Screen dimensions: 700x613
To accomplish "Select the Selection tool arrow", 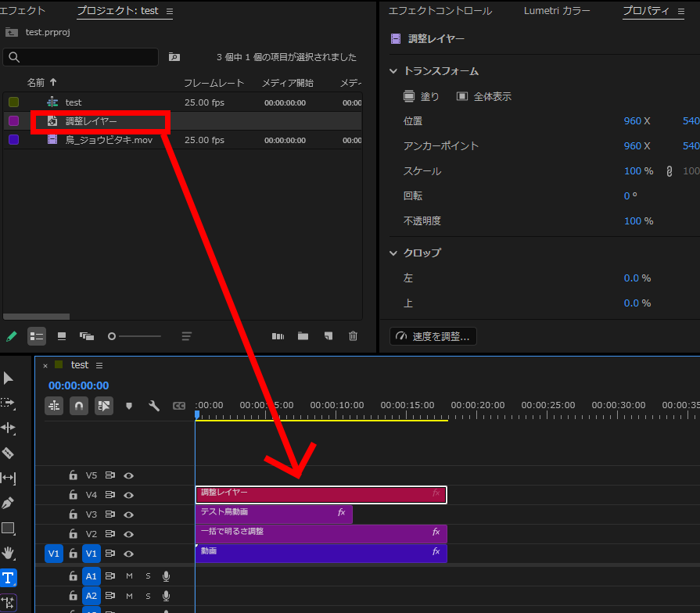I will [8, 378].
